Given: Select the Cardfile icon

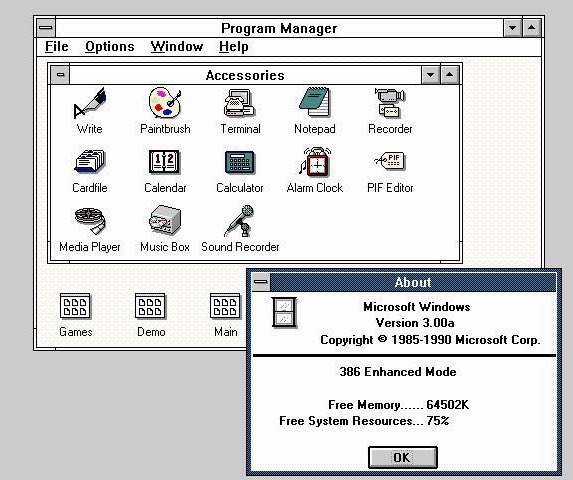Looking at the screenshot, I should 90,161.
